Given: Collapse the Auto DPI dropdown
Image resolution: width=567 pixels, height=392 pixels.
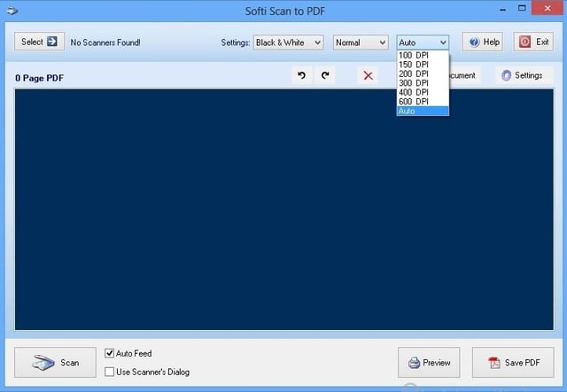Looking at the screenshot, I should point(423,42).
